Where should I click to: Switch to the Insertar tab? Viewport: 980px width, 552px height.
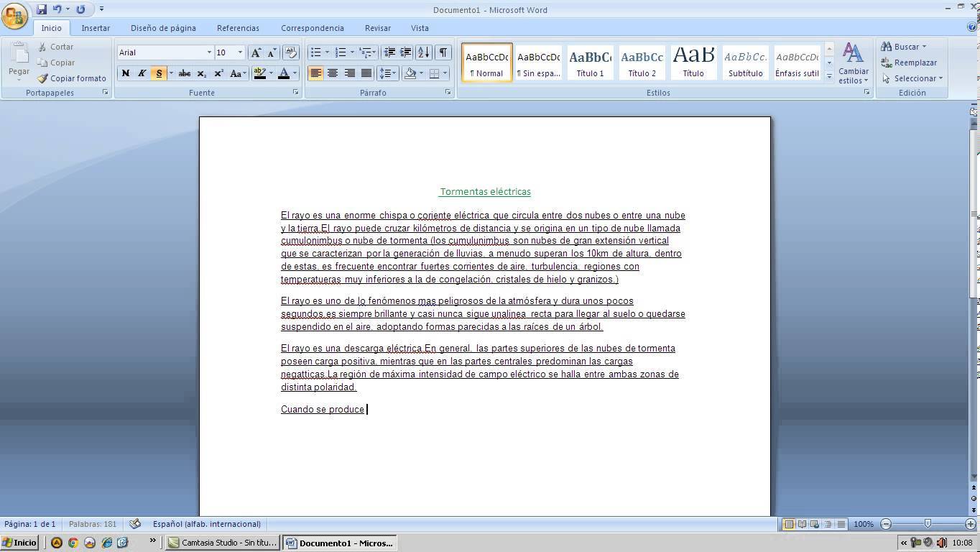tap(96, 28)
